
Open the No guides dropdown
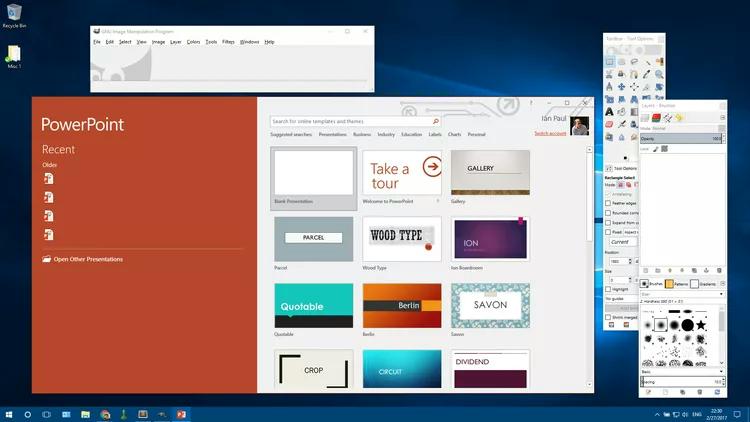[x=621, y=299]
